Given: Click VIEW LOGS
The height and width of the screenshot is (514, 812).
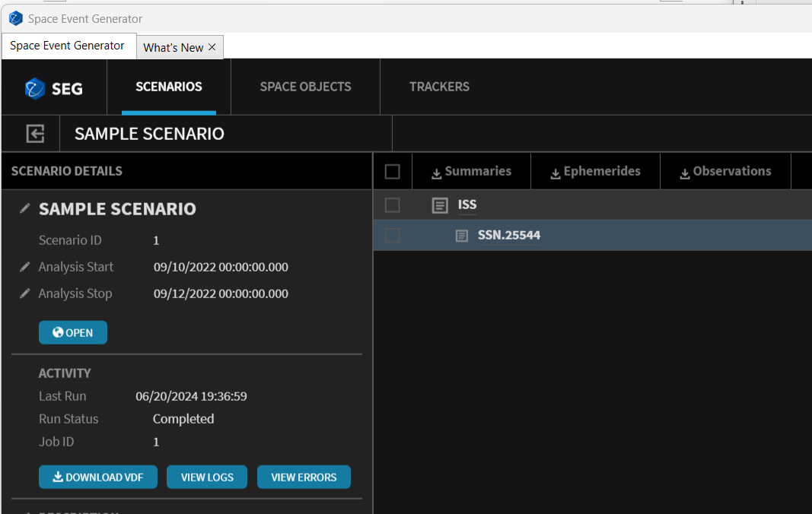Looking at the screenshot, I should tap(206, 477).
